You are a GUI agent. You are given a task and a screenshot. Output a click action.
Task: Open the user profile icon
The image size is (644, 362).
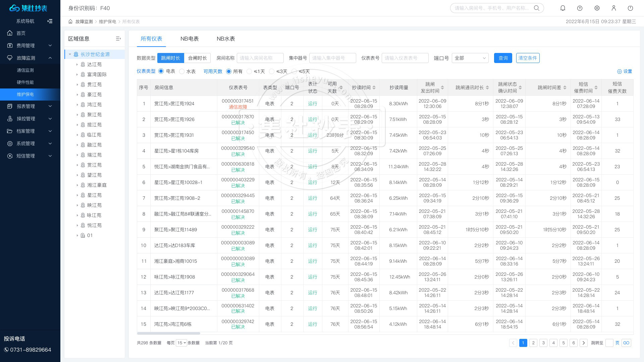point(613,8)
